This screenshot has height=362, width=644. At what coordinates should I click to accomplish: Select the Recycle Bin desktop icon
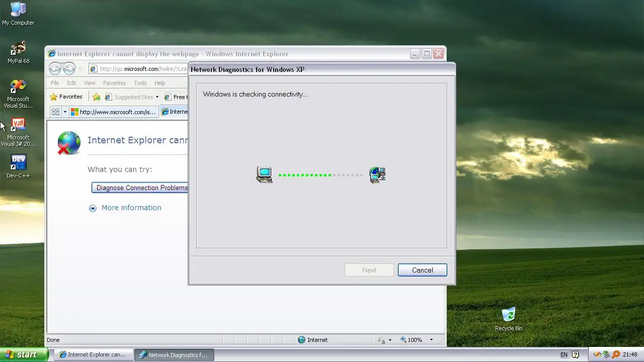pyautogui.click(x=509, y=319)
